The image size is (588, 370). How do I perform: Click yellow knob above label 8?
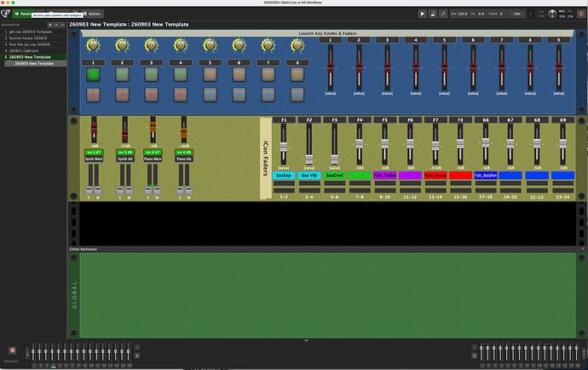[297, 45]
